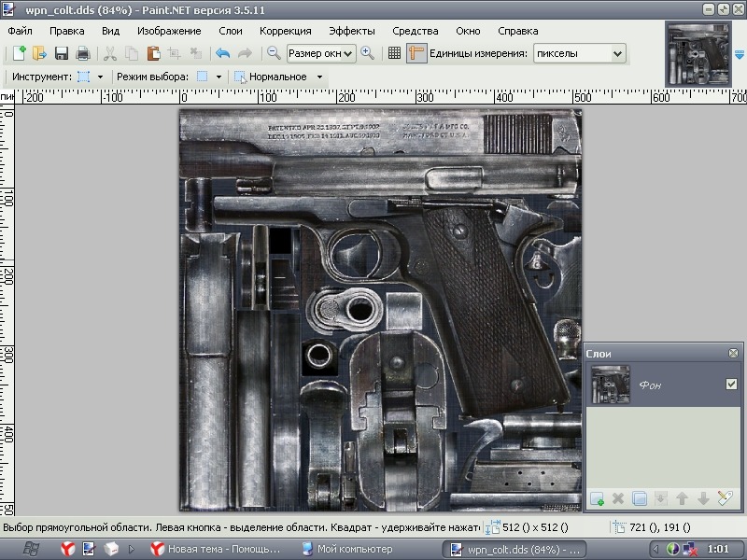Screen dimensions: 747x560
Task: Click the Zoom out magnifier icon
Action: point(274,53)
